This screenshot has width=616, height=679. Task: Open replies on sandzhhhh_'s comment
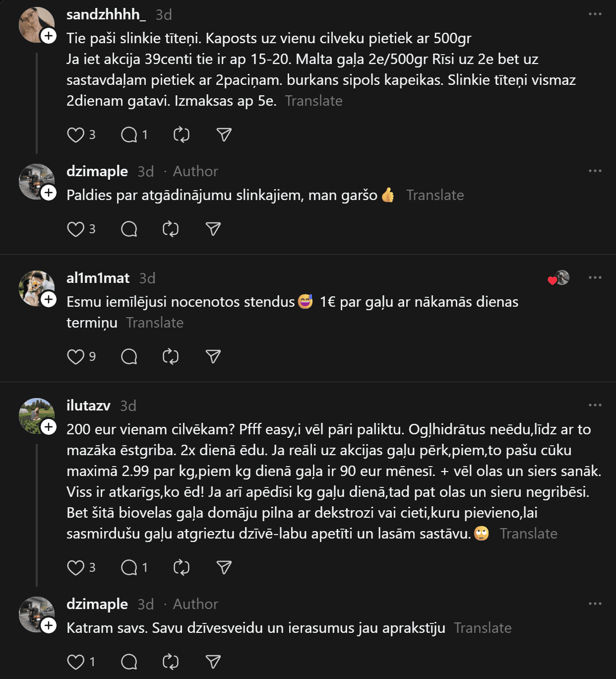(x=129, y=135)
